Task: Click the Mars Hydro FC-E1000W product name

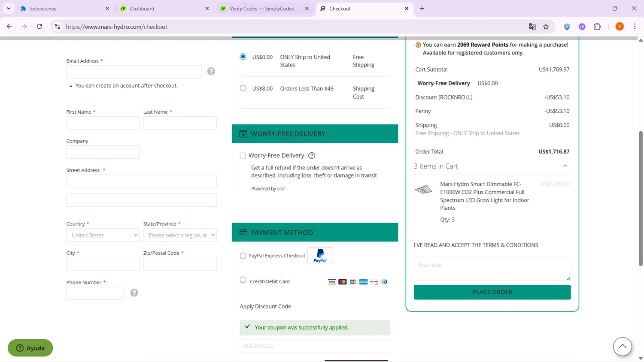Action: [x=485, y=196]
